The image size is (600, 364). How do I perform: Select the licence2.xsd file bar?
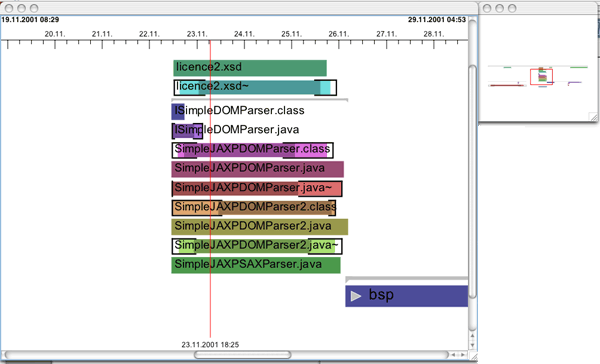pos(250,68)
